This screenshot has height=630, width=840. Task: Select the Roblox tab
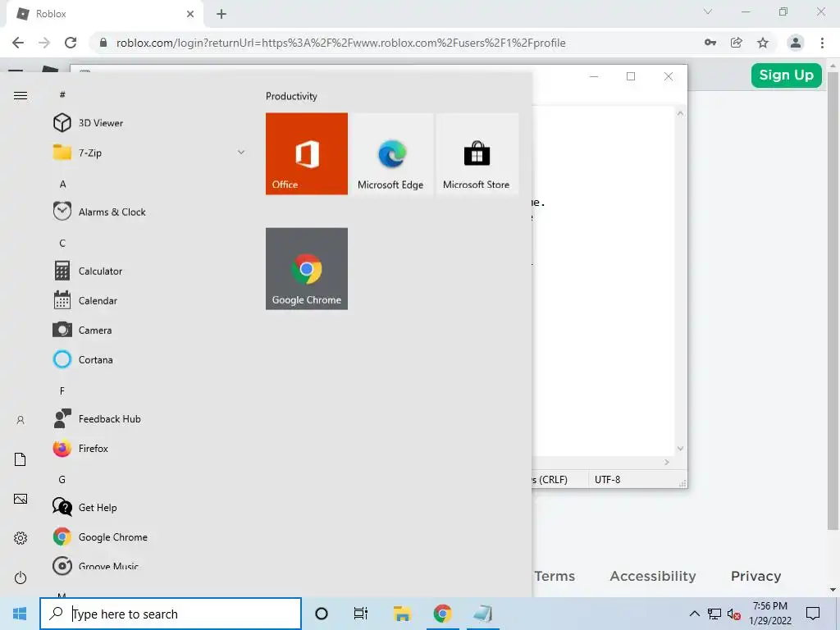click(104, 14)
